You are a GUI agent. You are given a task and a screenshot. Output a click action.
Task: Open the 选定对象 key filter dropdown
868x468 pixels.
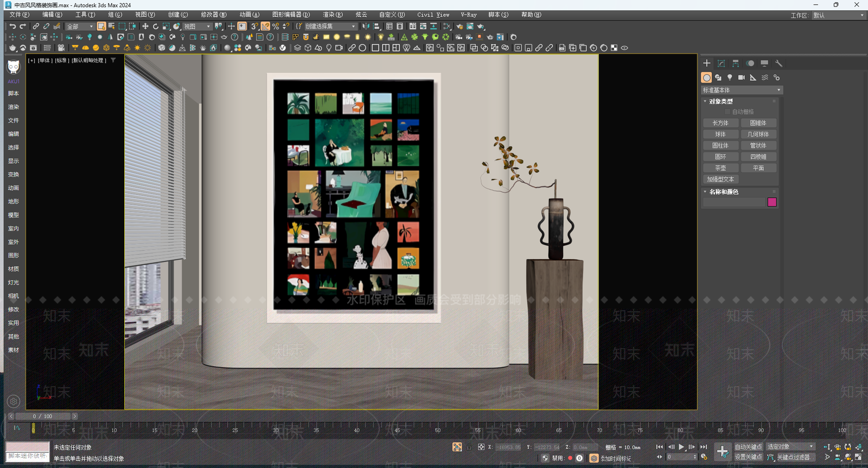click(790, 447)
